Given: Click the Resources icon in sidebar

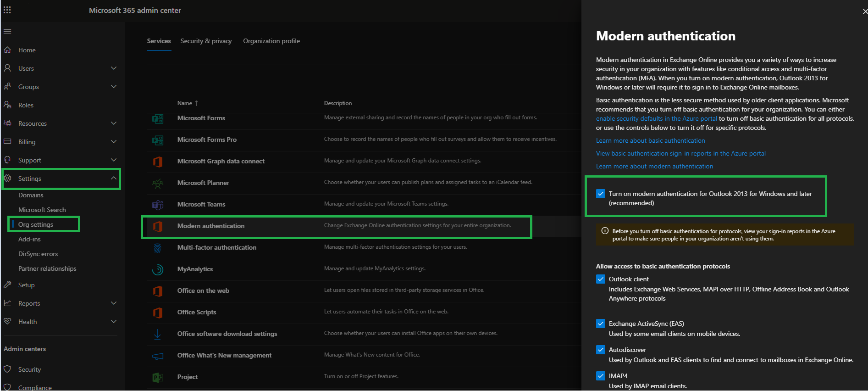Looking at the screenshot, I should click(x=7, y=123).
